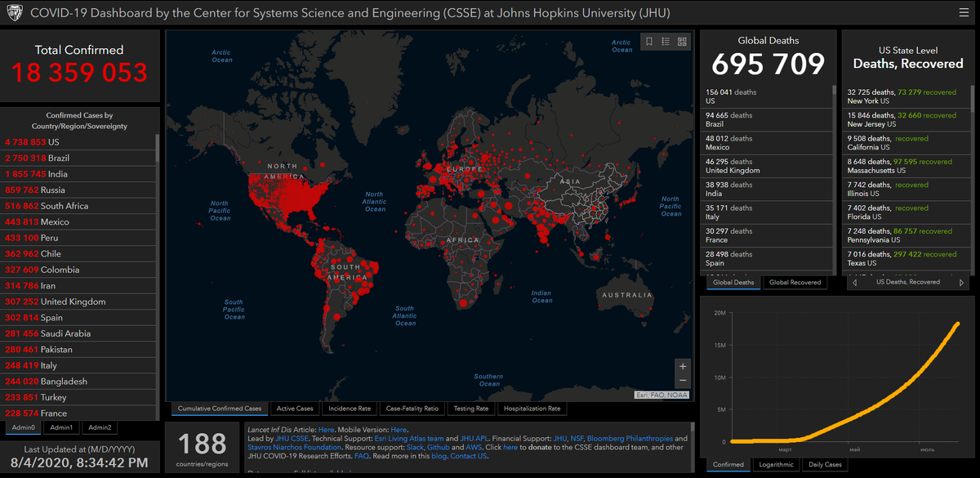Select Massachusetts US deaths entry
980x478 pixels.
[906, 167]
